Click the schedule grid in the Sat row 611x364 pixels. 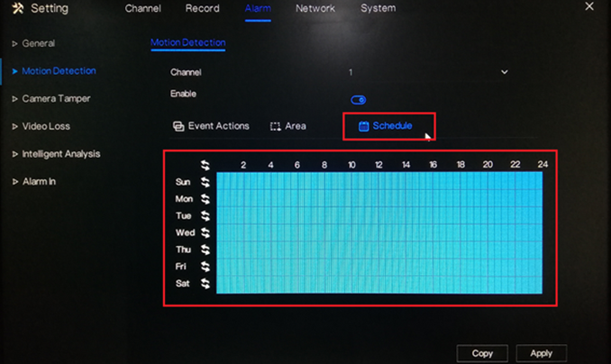click(x=379, y=284)
